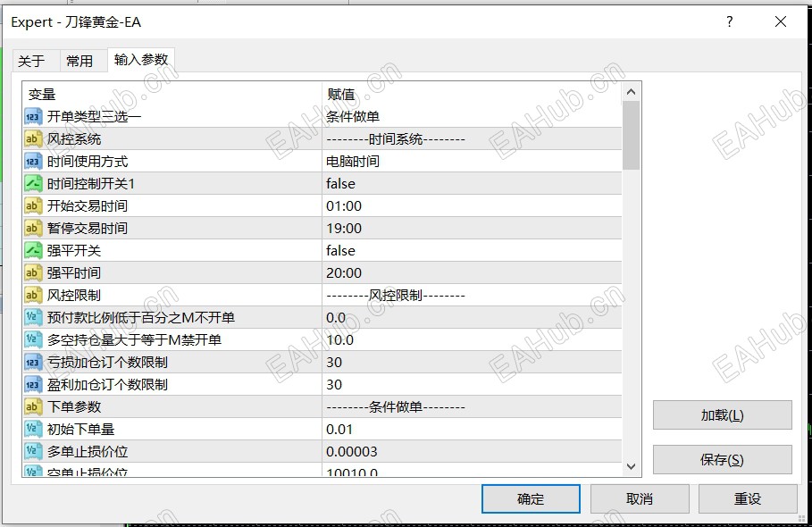The image size is (812, 527).
Task: Click the icon beside 预付款比例低于百分之M不开单
Action: click(x=33, y=317)
